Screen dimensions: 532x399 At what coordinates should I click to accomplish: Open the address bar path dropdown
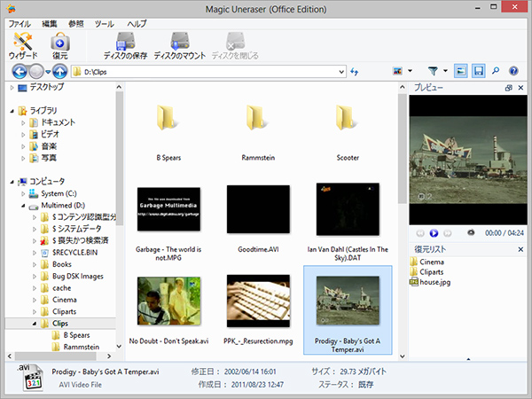341,72
